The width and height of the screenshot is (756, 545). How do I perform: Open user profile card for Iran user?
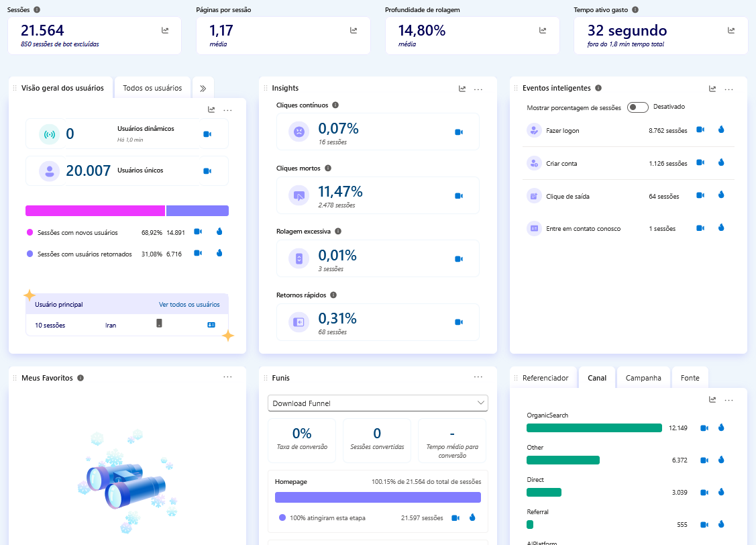(x=211, y=325)
